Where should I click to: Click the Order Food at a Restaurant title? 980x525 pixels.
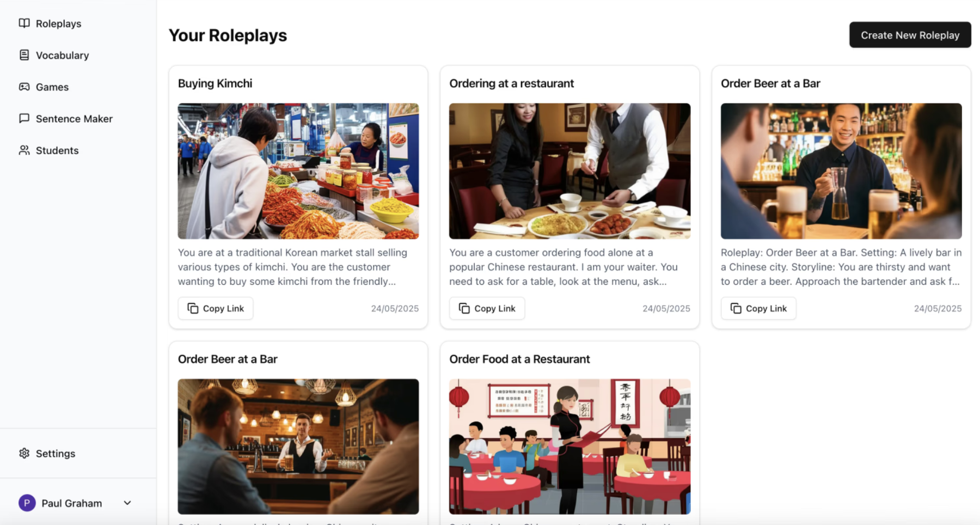pyautogui.click(x=519, y=359)
